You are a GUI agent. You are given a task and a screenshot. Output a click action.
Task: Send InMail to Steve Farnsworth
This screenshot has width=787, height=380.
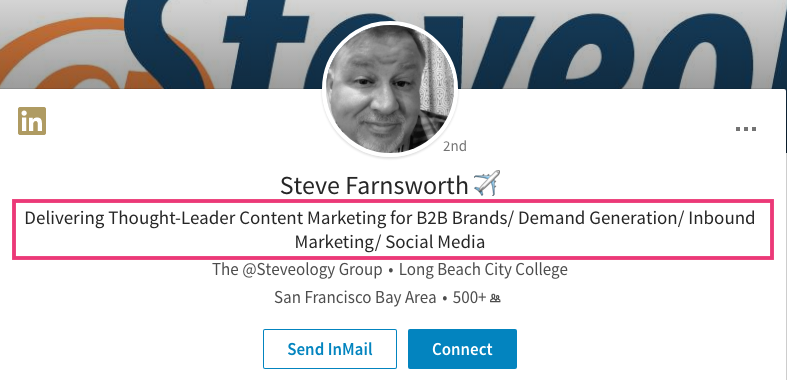(330, 349)
